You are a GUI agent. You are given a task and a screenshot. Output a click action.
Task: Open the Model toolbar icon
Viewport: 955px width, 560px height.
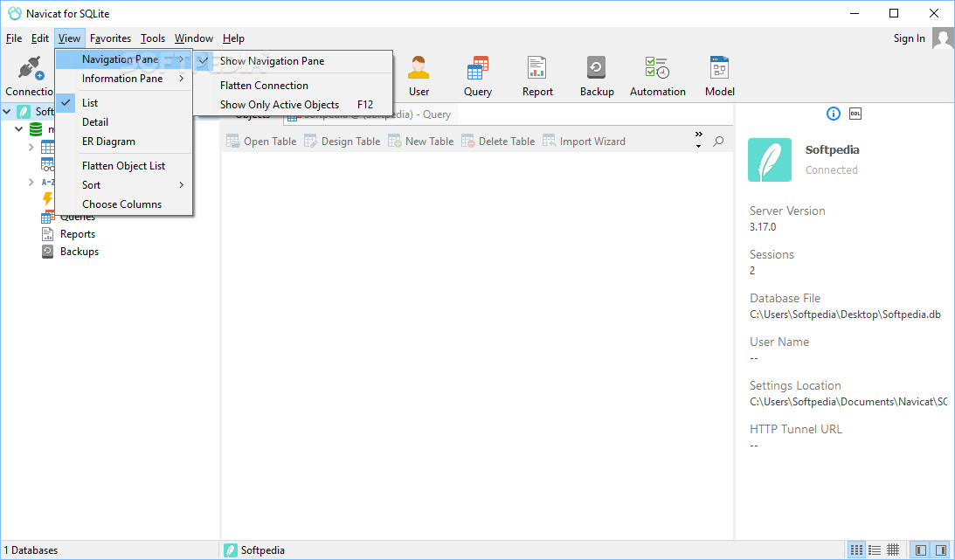[x=719, y=67]
